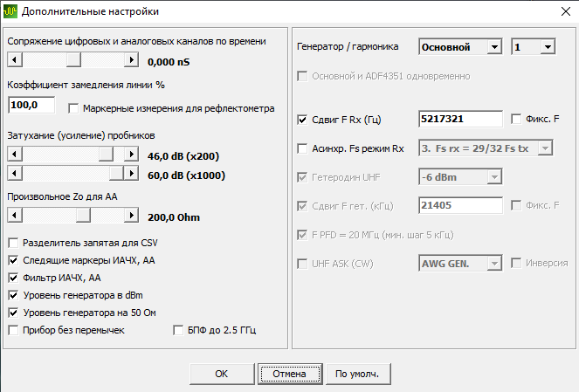Click right arrow of time alignment scrollbar
This screenshot has width=579, height=392.
131,59
